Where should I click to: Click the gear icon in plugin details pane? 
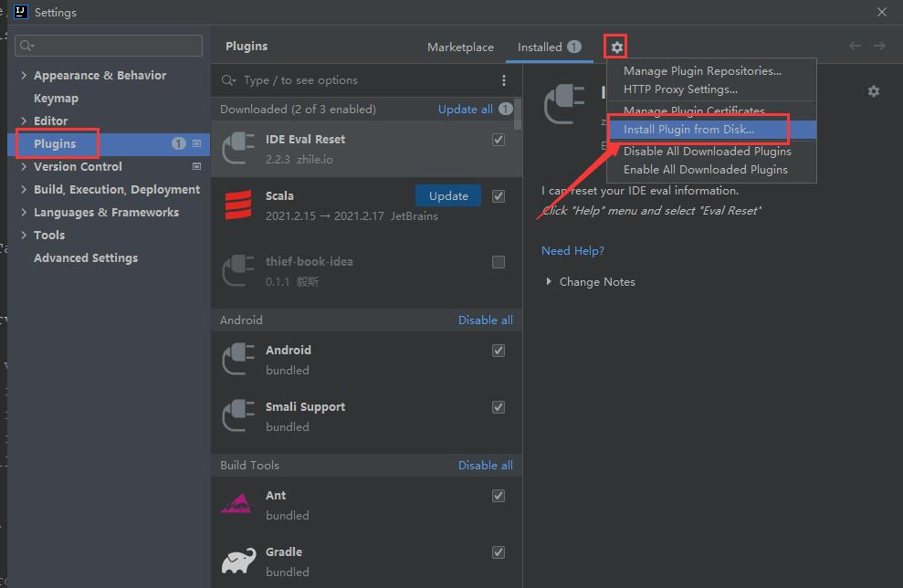(x=873, y=91)
